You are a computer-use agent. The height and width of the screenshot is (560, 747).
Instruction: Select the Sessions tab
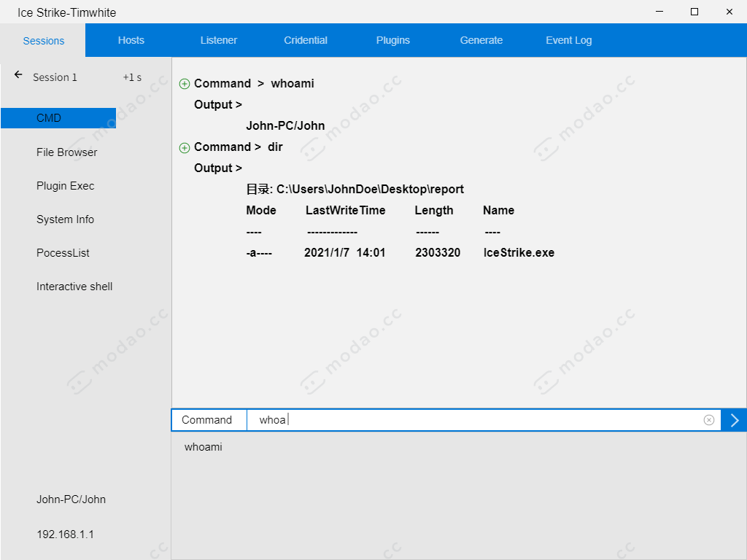(x=42, y=42)
